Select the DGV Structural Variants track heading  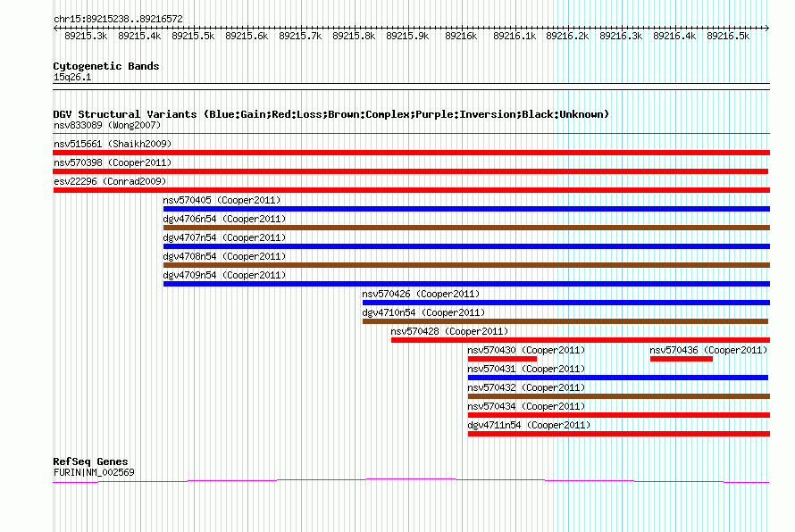[x=331, y=114]
